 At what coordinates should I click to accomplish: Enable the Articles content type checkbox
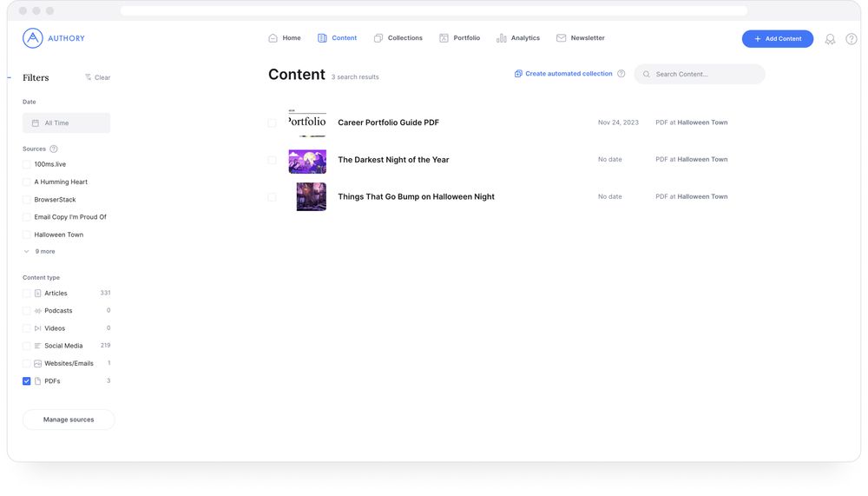click(27, 294)
